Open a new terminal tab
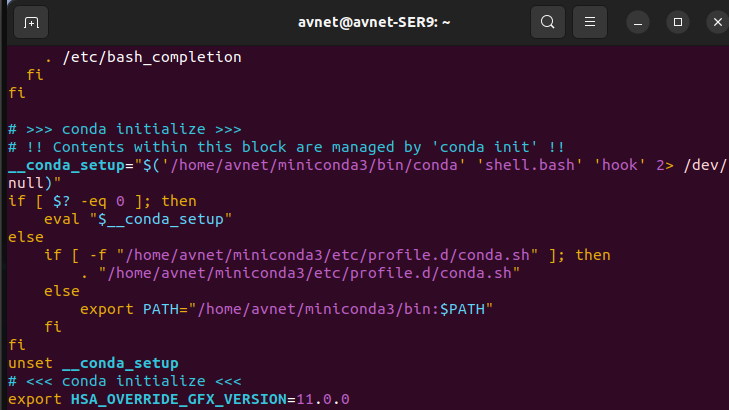This screenshot has height=410, width=729. pyautogui.click(x=32, y=21)
